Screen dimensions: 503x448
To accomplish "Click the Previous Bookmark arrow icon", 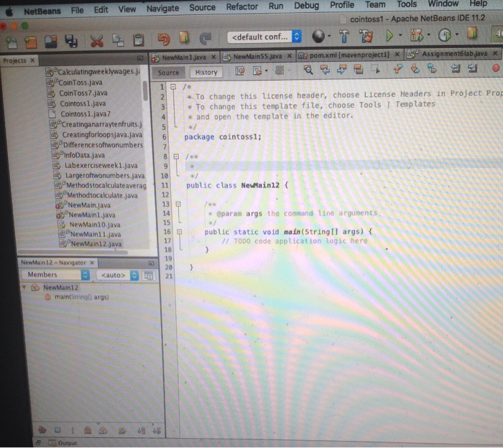I will click(398, 69).
